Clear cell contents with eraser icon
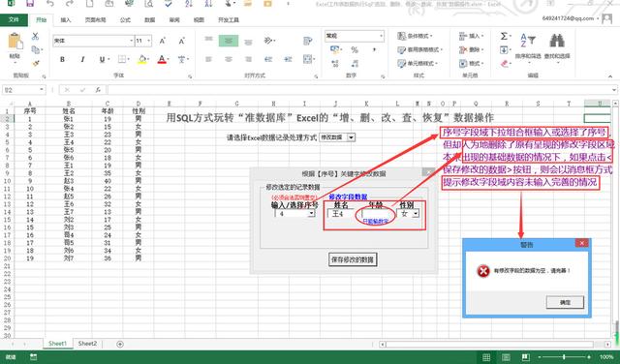 [505, 63]
